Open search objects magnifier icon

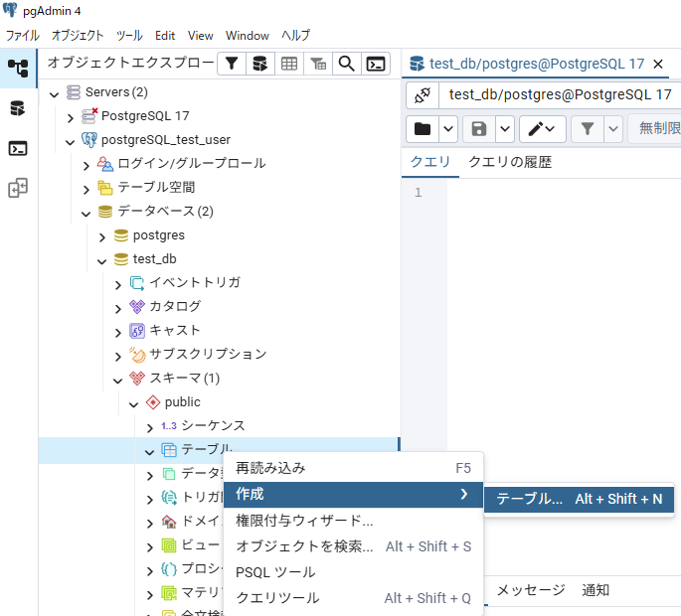point(347,64)
